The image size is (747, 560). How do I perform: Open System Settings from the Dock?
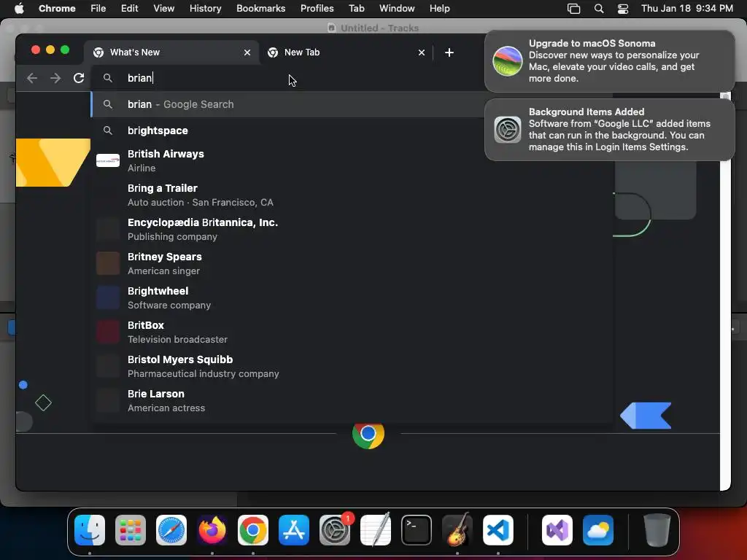tap(334, 530)
